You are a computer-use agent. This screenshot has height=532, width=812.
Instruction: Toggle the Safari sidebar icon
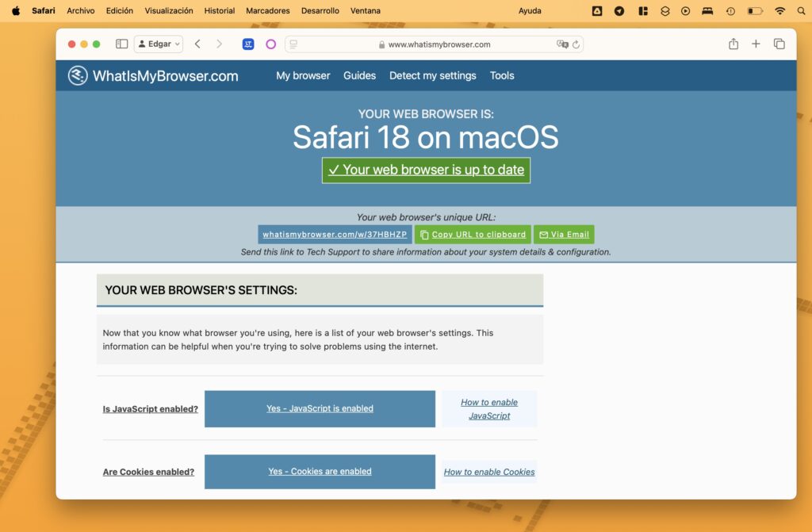[x=121, y=44]
